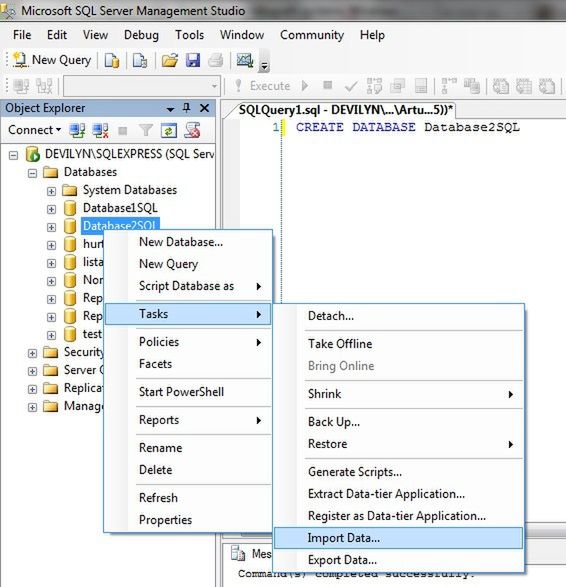Screen dimensions: 566x587
Task: Expand the Database1SQL node
Action: 51,209
